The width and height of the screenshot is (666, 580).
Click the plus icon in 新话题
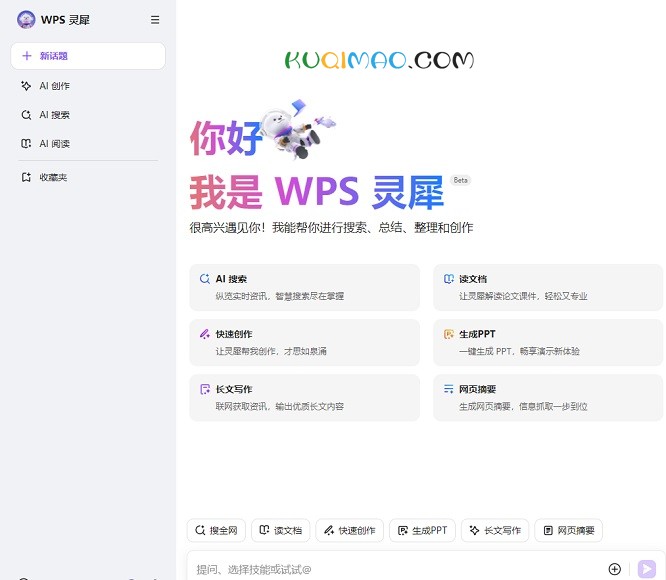tap(27, 56)
